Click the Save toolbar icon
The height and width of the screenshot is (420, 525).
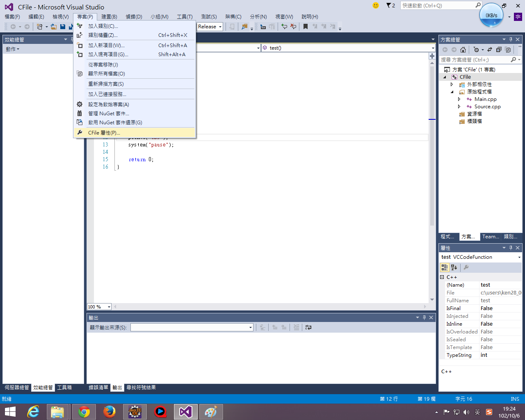coord(63,26)
